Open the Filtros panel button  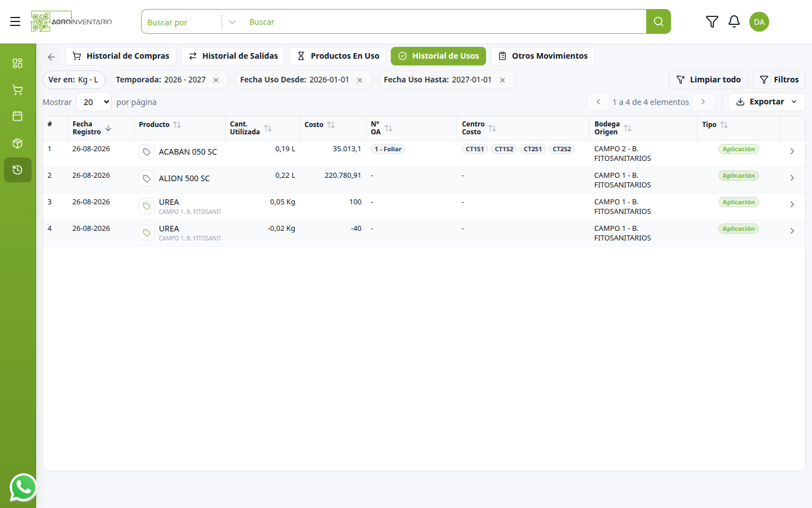(x=779, y=80)
